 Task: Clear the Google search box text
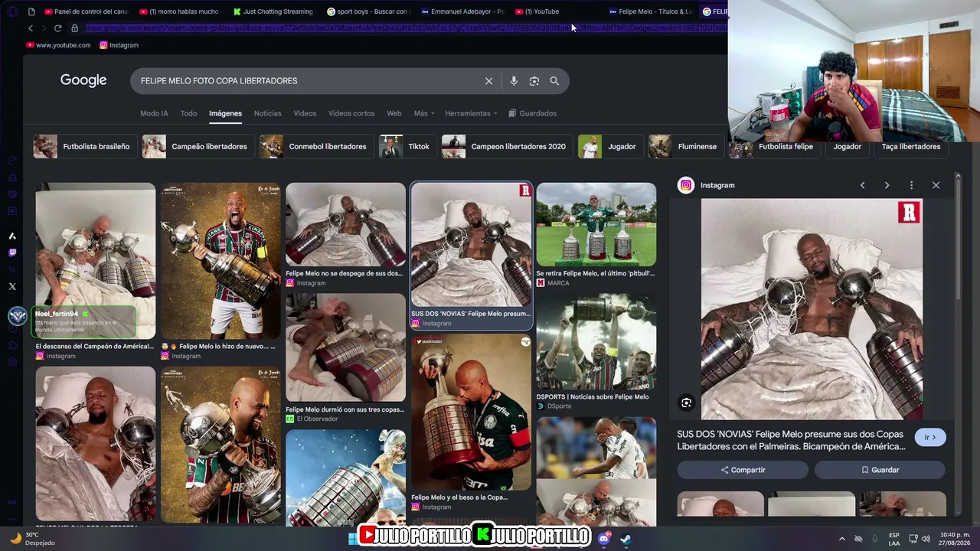coord(488,81)
